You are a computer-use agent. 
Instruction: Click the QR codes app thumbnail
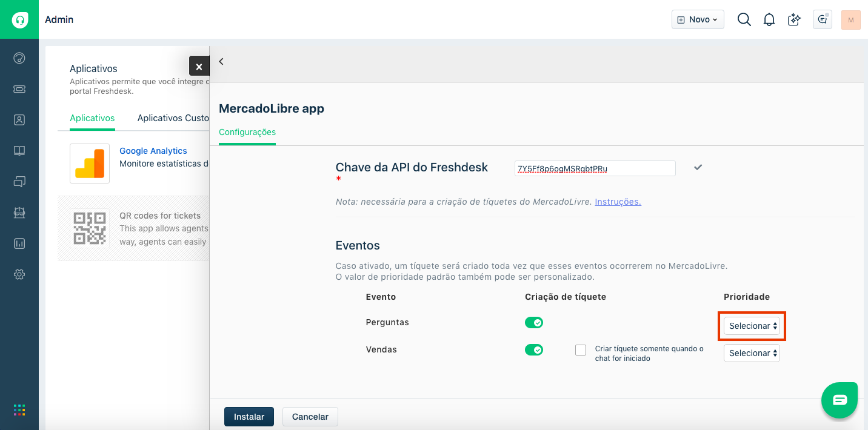(x=90, y=228)
